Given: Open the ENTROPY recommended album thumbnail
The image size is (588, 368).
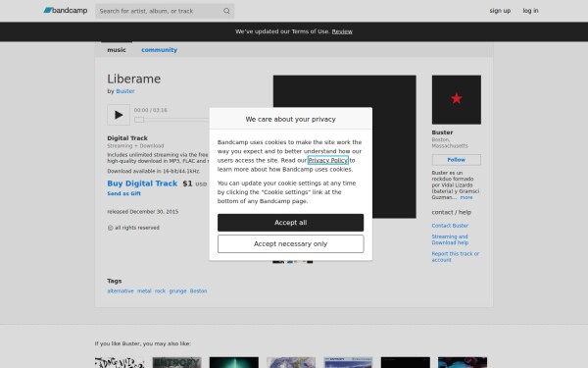Looking at the screenshot, I should coord(177,362).
